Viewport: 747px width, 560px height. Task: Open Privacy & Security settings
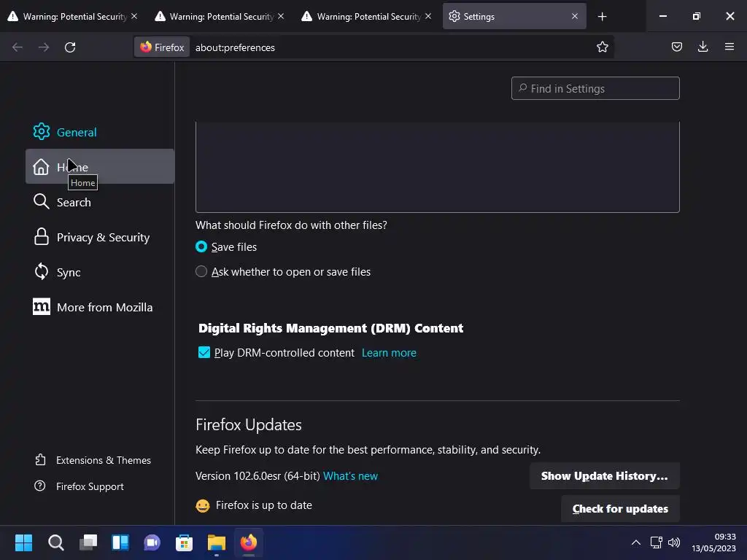click(99, 237)
